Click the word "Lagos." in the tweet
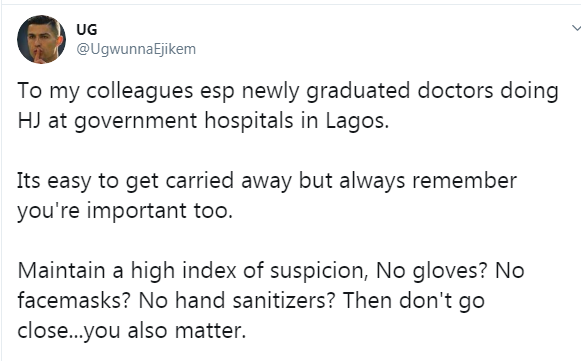The image size is (581, 361). click(x=358, y=121)
